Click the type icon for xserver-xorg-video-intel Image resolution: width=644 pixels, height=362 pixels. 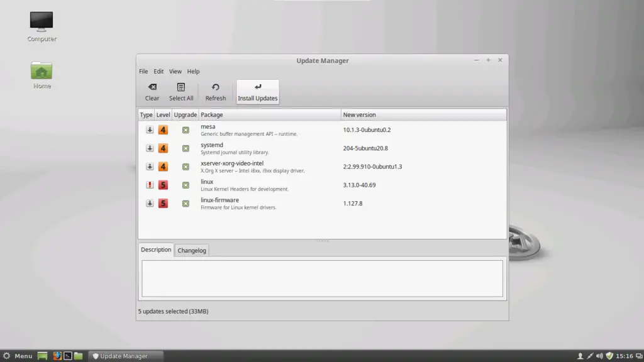coord(150,167)
